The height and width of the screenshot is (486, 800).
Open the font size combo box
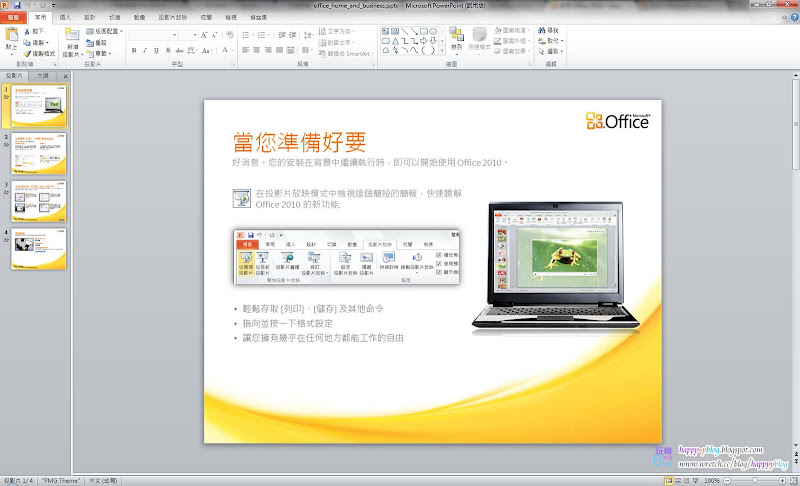coord(189,35)
